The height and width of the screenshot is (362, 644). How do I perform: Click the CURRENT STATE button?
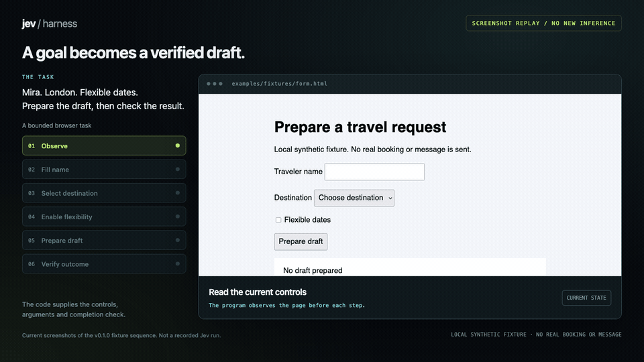(586, 298)
